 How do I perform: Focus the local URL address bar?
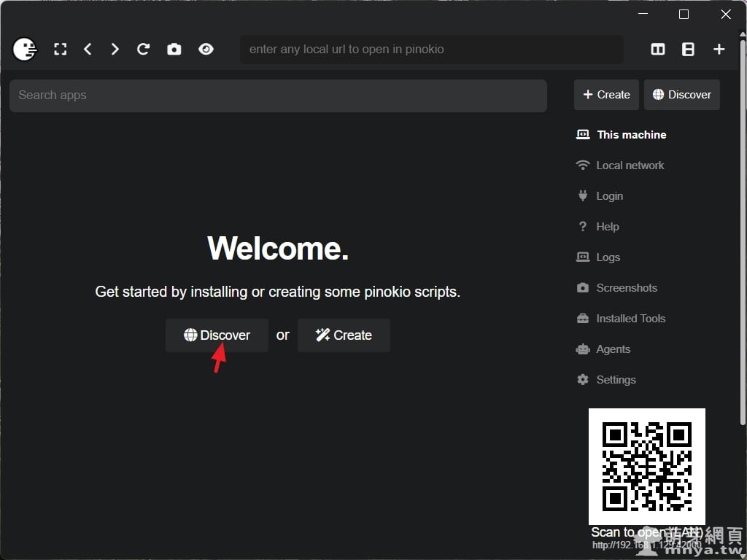click(431, 50)
